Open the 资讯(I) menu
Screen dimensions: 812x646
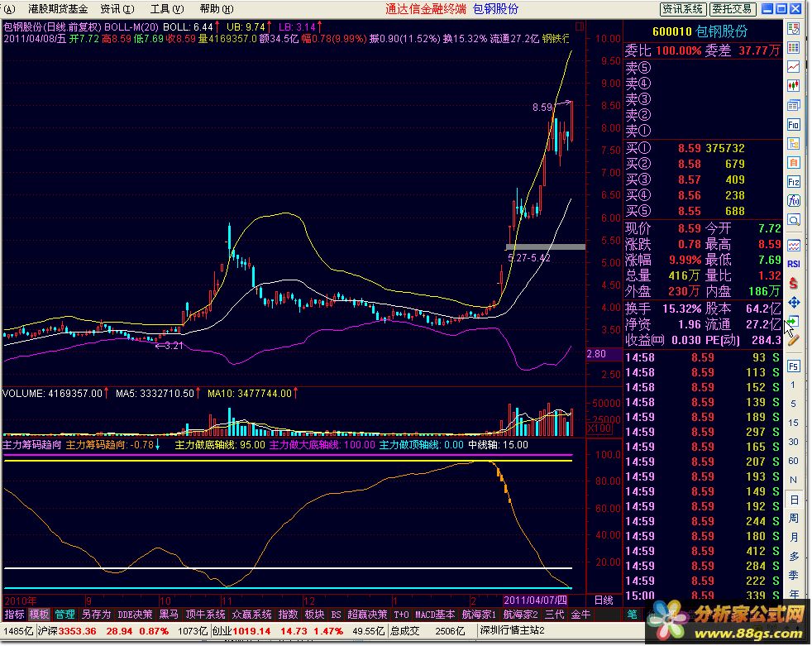(x=117, y=9)
